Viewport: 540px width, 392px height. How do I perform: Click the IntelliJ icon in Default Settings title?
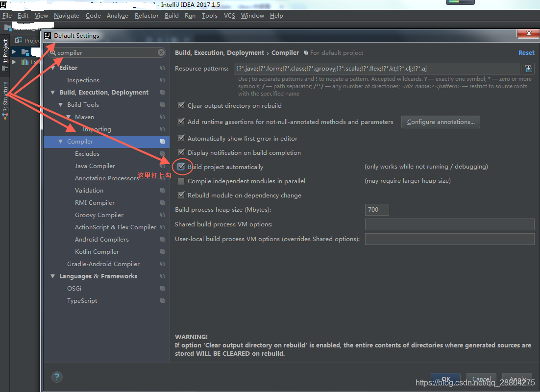pos(48,35)
